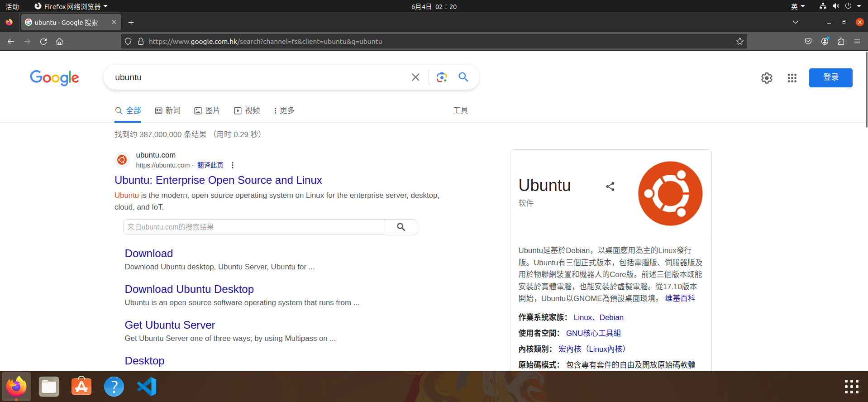Image resolution: width=868 pixels, height=402 pixels.
Task: Open Get Ubuntu Server sitelink
Action: tap(170, 325)
